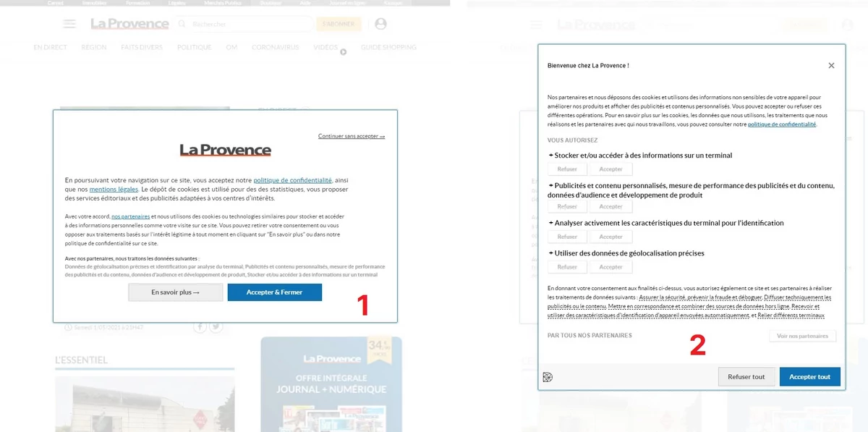Viewport: 868px width, 432px height.
Task: Click 'Relier différents terminaux' link
Action: tap(792, 315)
